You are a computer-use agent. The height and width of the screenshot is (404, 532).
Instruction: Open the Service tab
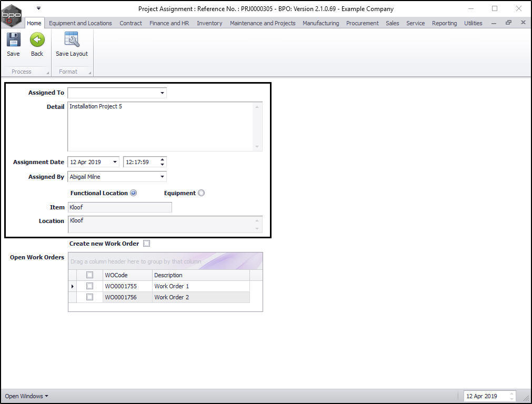point(415,23)
